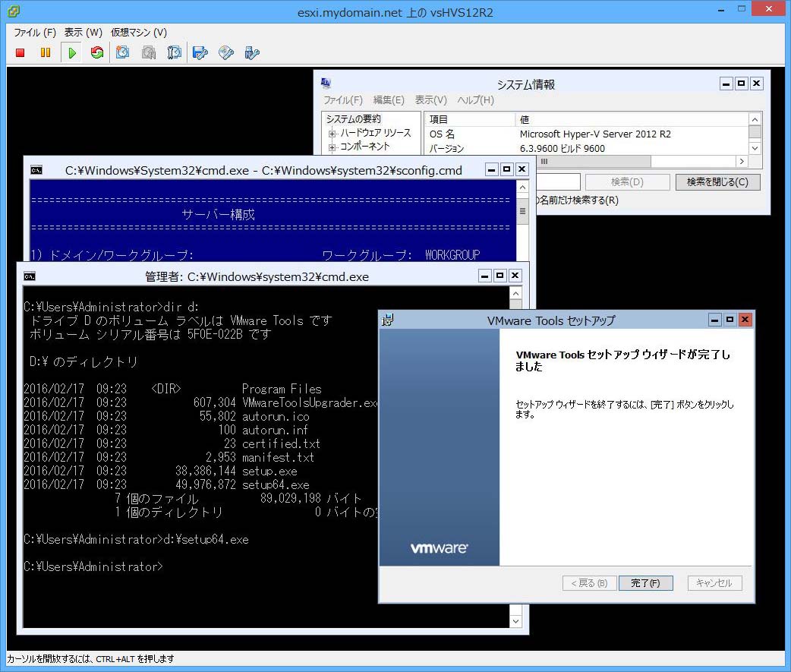Click the USB device connection toolbar icon
The height and width of the screenshot is (672, 791).
coord(252,52)
